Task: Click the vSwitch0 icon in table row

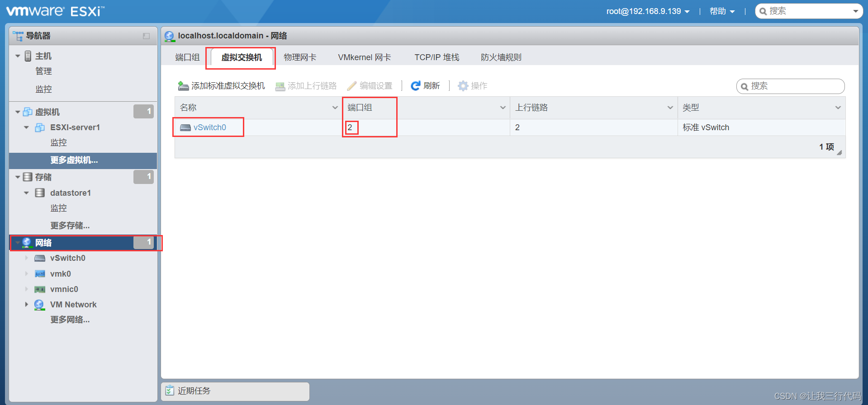Action: pos(185,128)
